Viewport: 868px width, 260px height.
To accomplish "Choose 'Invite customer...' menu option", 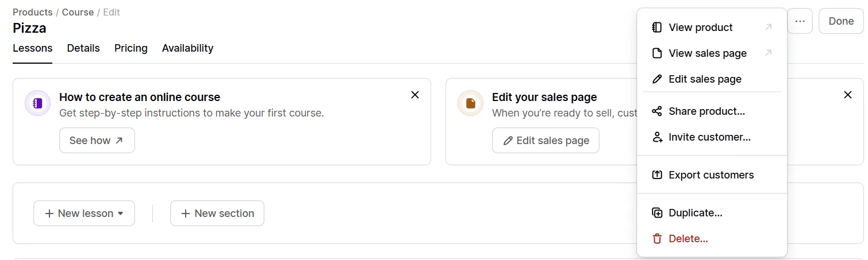I will pyautogui.click(x=709, y=137).
